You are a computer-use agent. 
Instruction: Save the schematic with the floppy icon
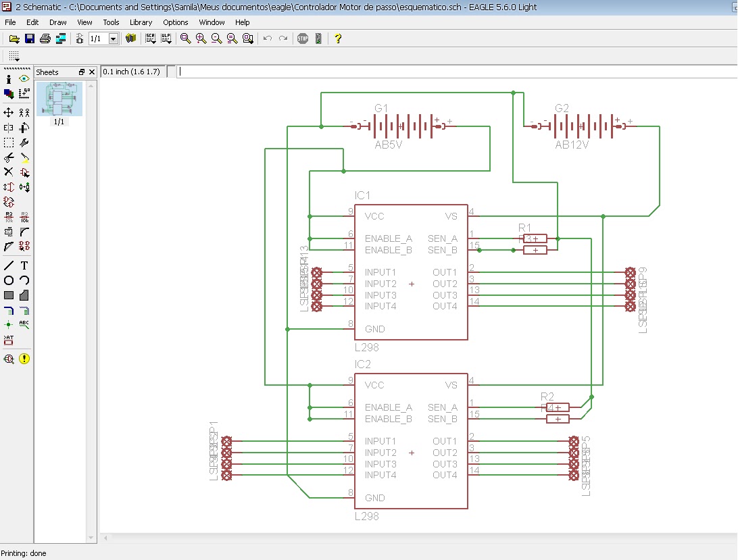coord(30,39)
